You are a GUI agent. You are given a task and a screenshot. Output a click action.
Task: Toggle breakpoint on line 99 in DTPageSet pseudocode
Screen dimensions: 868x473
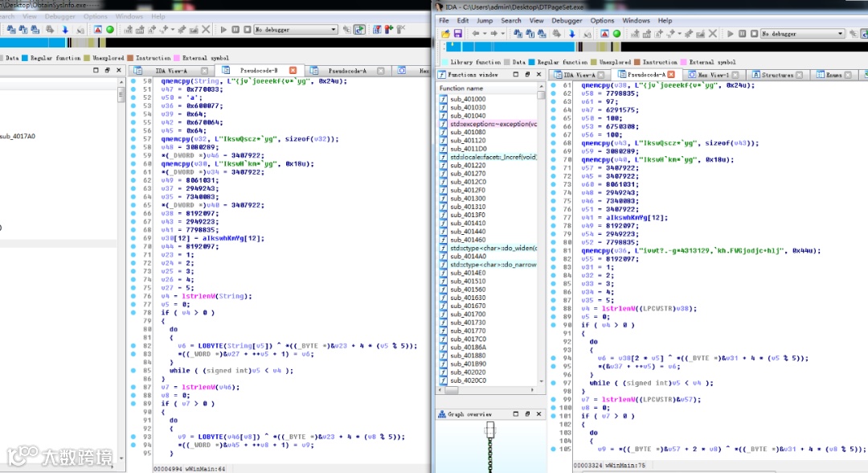coord(554,399)
